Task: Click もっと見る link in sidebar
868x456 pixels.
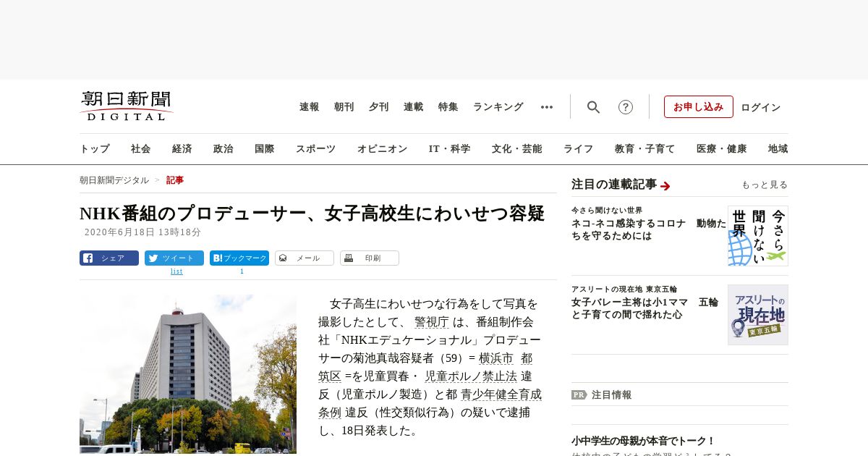Action: [765, 185]
